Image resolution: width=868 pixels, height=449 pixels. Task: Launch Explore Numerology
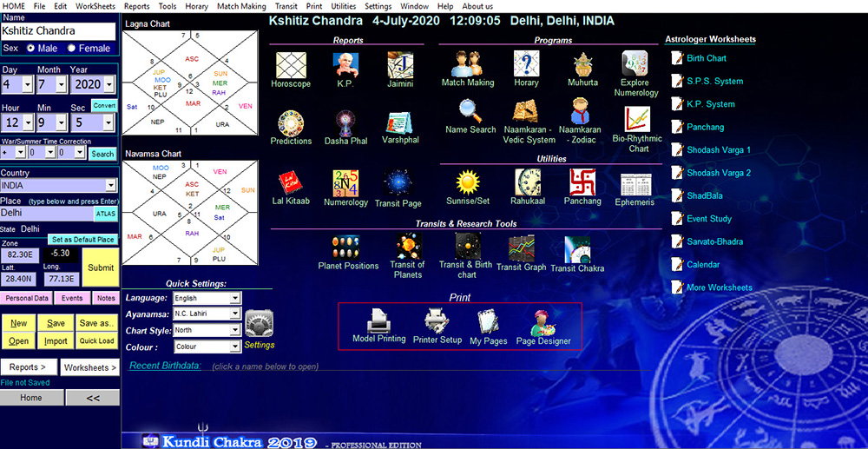point(635,64)
